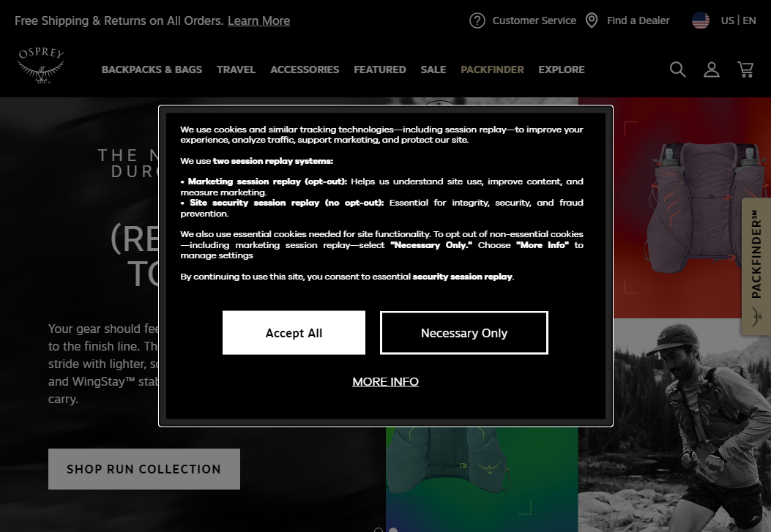Open the Featured menu
Viewport: 771px width, 532px height.
click(x=380, y=70)
